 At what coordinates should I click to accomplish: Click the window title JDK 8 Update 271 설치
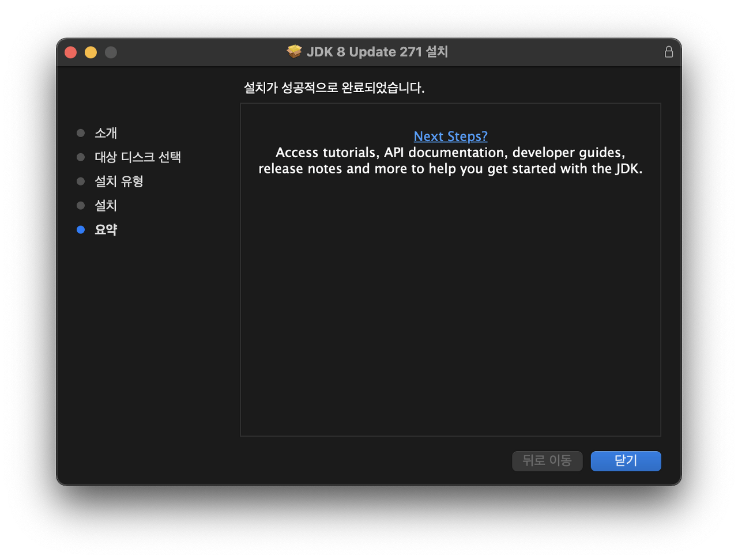pyautogui.click(x=377, y=52)
